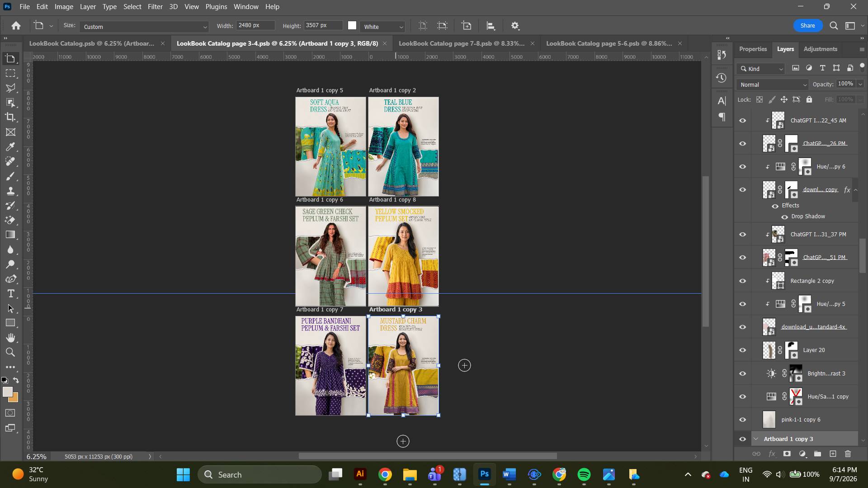The width and height of the screenshot is (868, 488).
Task: Select the Hand tool
Action: 10,338
